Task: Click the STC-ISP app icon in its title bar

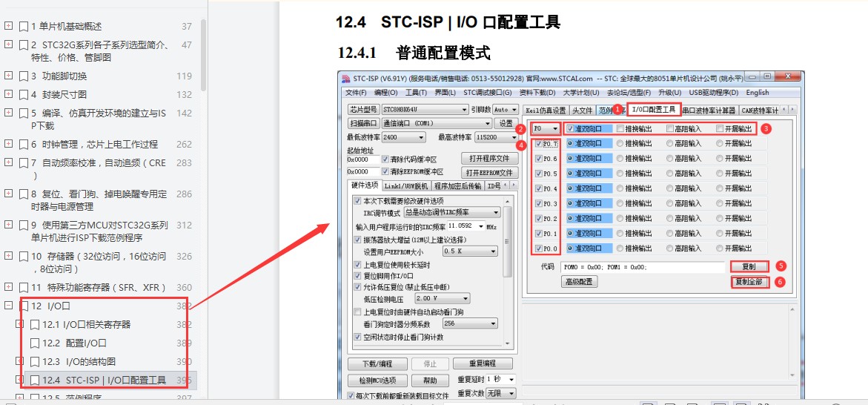Action: 345,78
